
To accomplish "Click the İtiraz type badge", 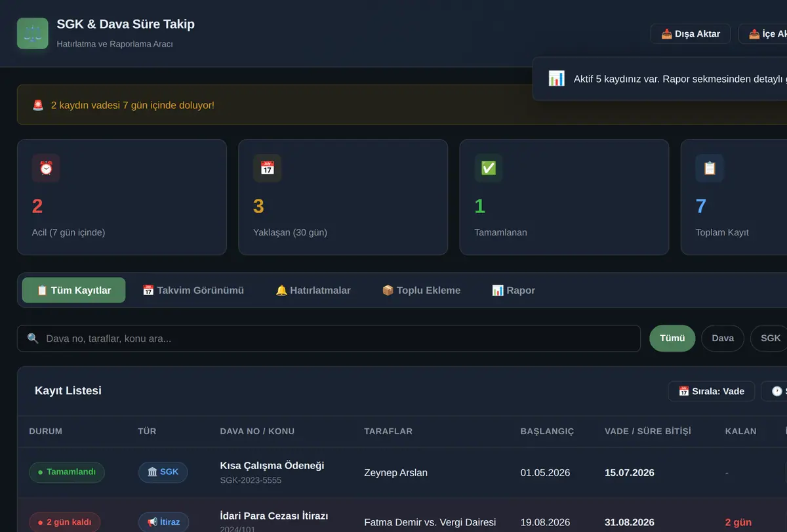I will (x=163, y=522).
